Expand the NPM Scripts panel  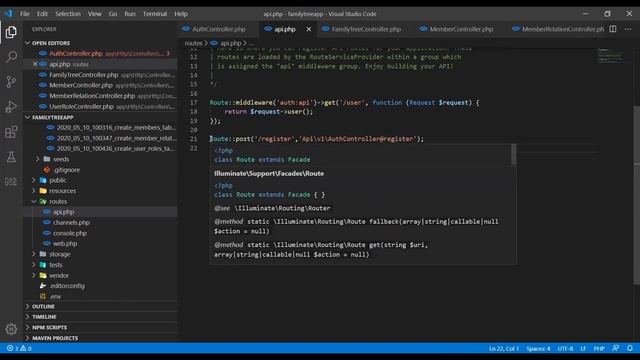point(49,327)
